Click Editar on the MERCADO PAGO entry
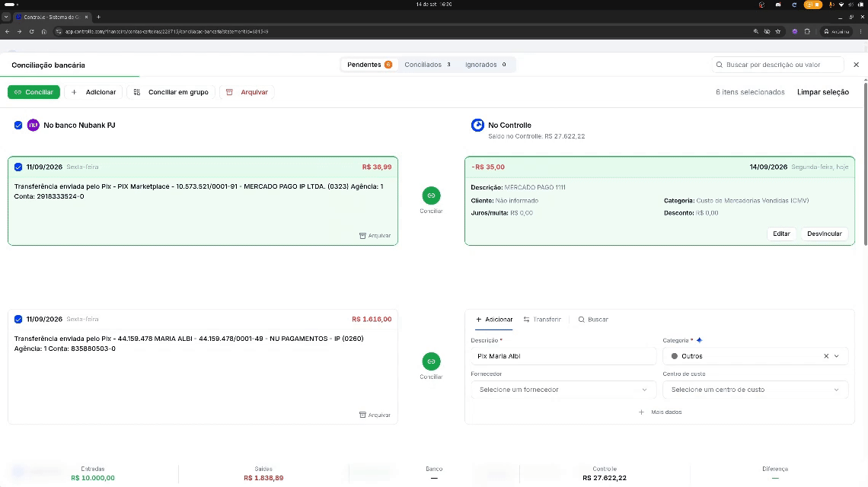This screenshot has width=868, height=487. click(x=781, y=234)
